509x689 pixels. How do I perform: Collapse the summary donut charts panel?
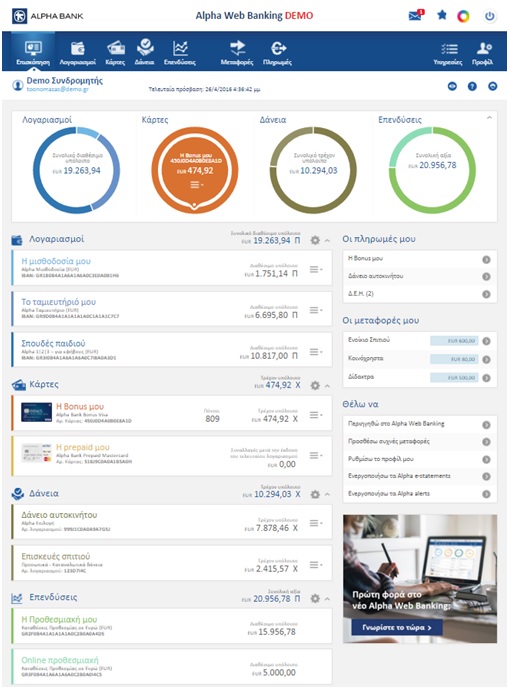489,118
